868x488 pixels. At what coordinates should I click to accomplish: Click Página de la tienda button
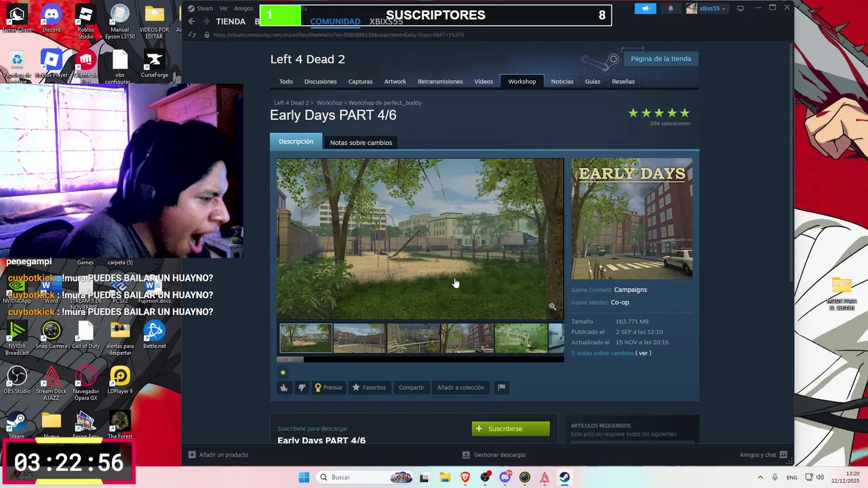(660, 58)
